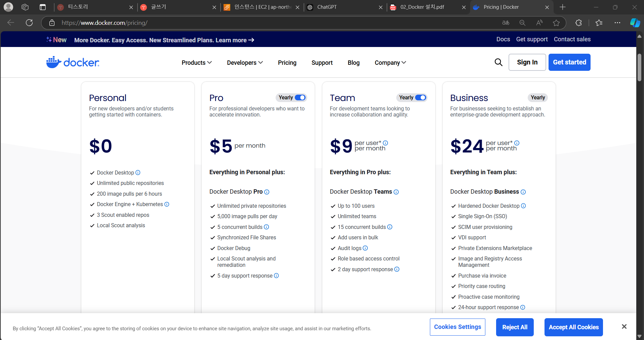Click info icon next to Docker Desktop Business

tap(523, 192)
